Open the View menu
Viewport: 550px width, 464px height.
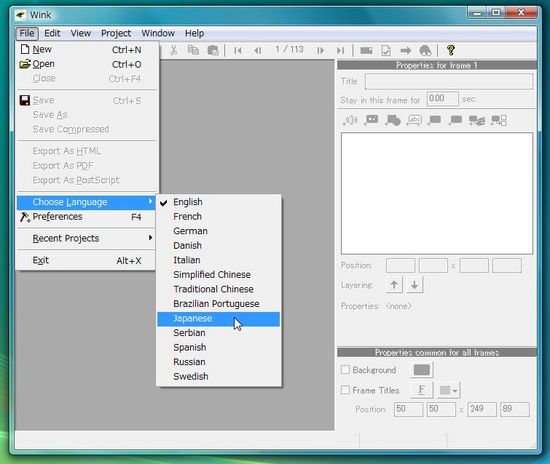(80, 33)
